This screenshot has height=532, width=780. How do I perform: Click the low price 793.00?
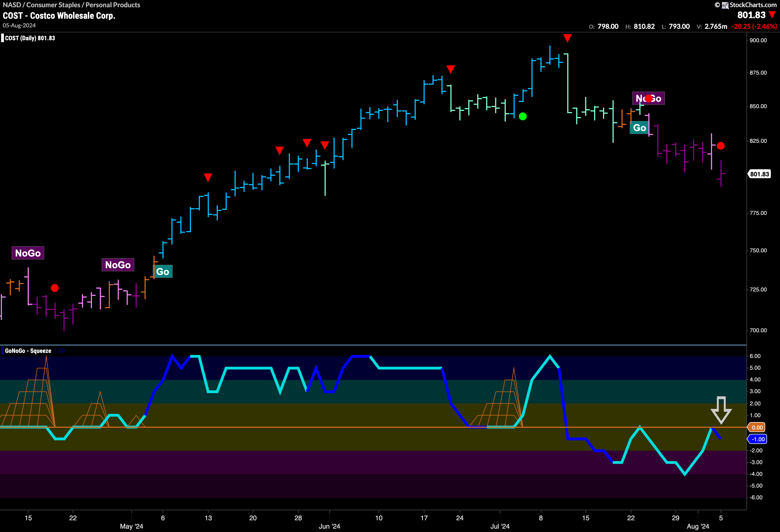(x=679, y=27)
